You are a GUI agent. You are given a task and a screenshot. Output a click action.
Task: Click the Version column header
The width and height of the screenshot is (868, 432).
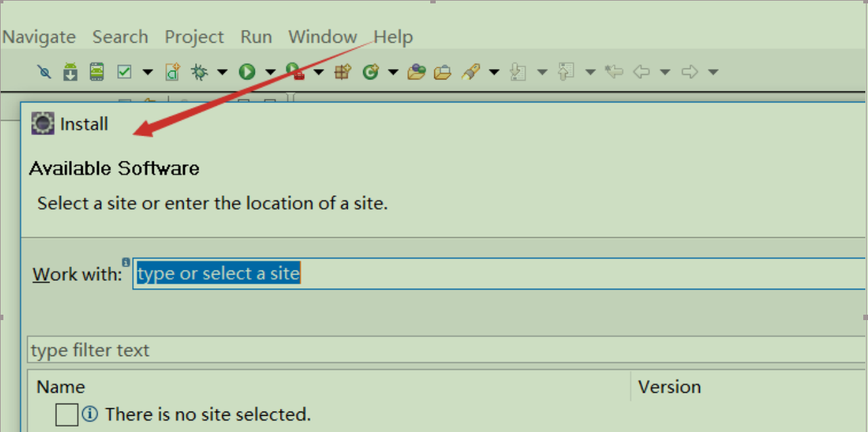pos(669,387)
